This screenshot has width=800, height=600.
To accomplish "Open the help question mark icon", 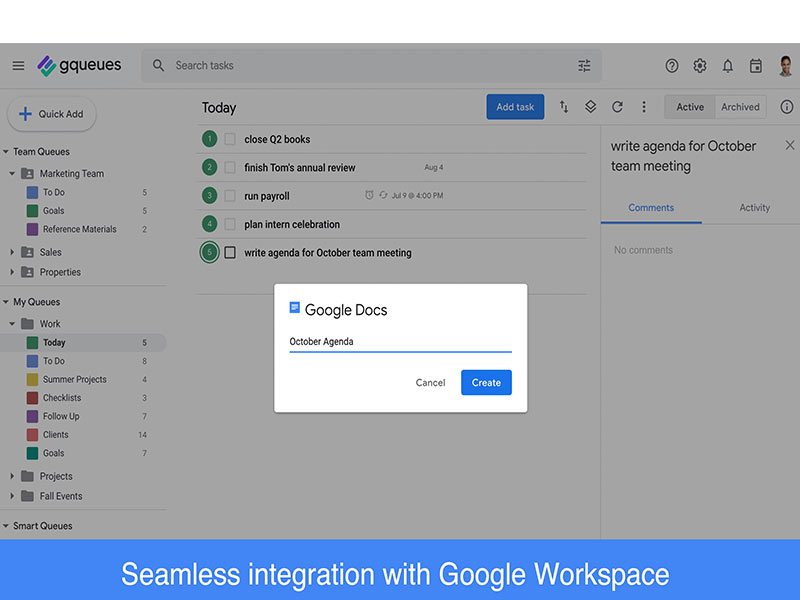I will pyautogui.click(x=672, y=66).
